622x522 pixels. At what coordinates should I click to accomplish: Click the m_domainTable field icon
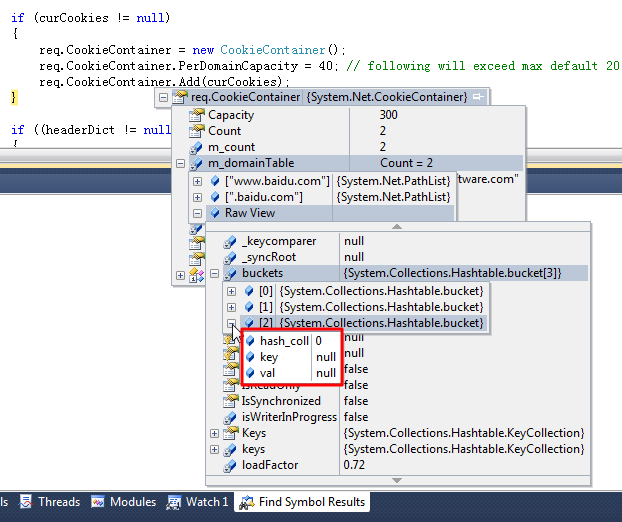tap(196, 163)
